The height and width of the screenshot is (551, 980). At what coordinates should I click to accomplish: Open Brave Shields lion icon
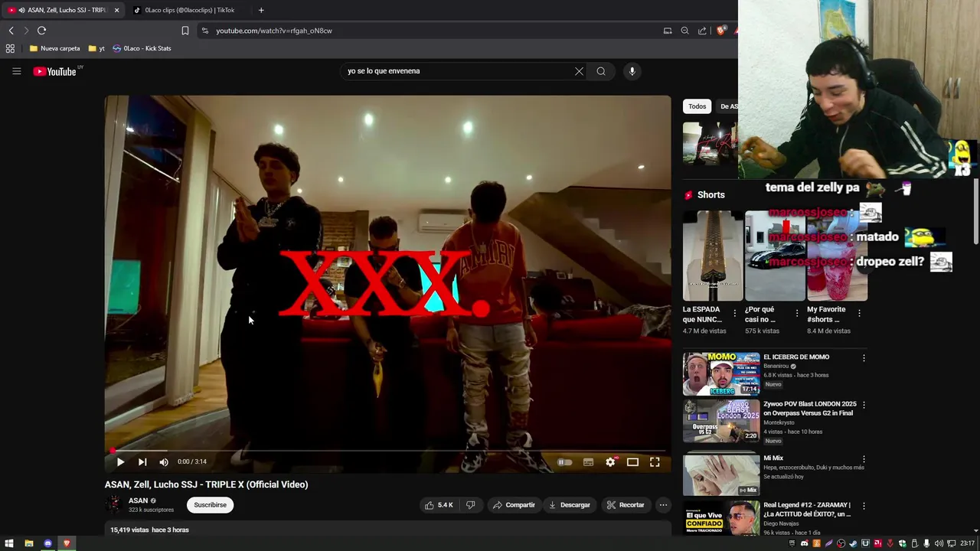(x=720, y=31)
